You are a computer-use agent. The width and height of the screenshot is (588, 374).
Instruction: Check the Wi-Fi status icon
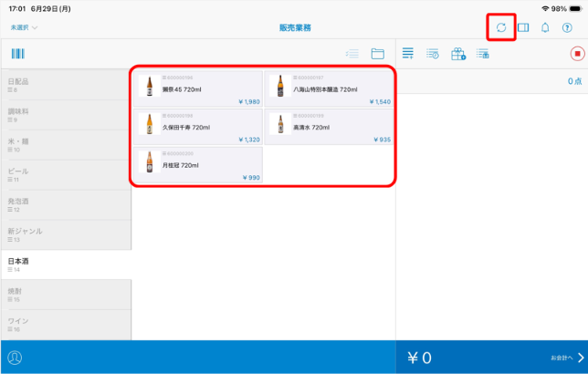click(545, 8)
